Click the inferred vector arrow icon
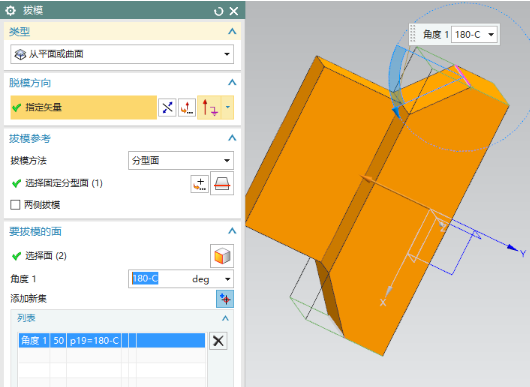 point(209,107)
